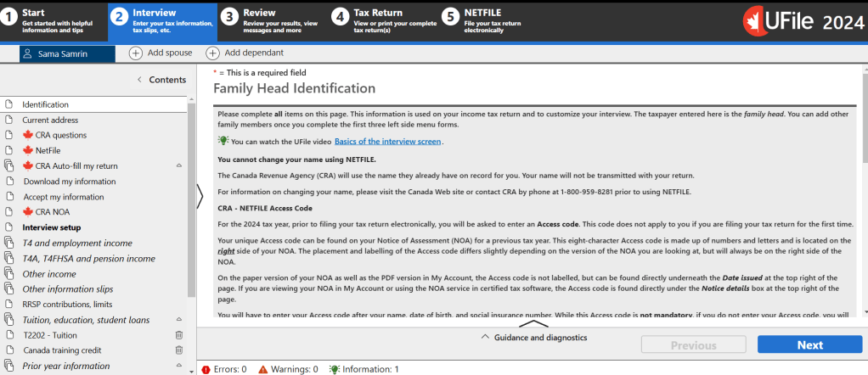Delete the T2202 - Tuition entry
Viewport: 868px width, 375px height.
pyautogui.click(x=178, y=335)
